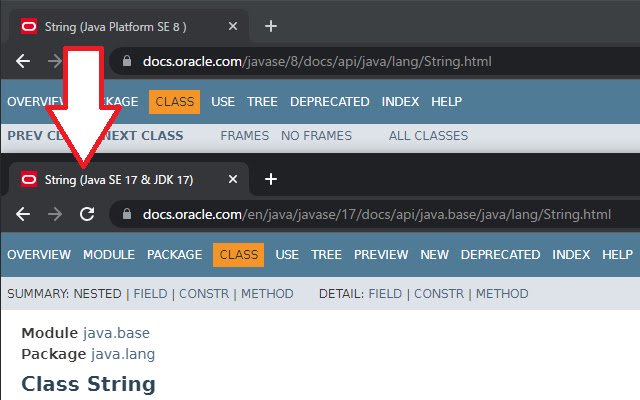640x400 pixels.
Task: Open the ALL CLASSES link
Action: point(429,136)
